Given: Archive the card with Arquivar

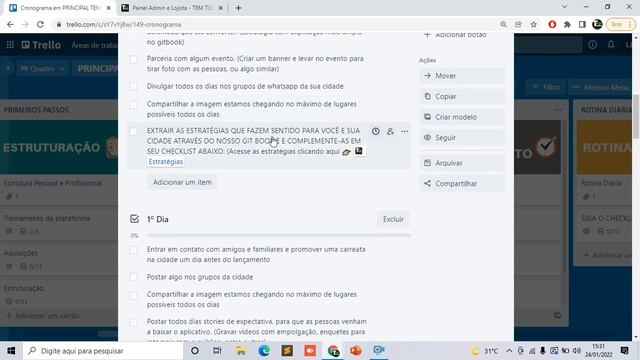Looking at the screenshot, I should click(462, 163).
